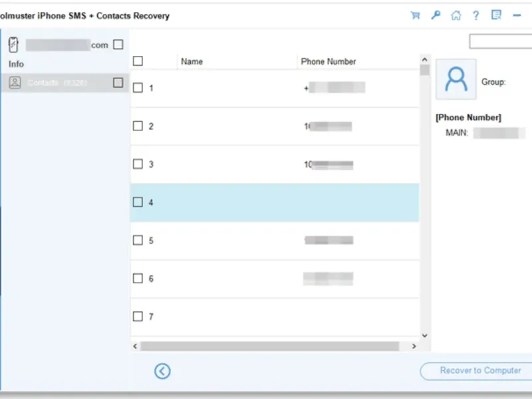Check the box for contact row 2
This screenshot has height=399, width=532.
138,126
